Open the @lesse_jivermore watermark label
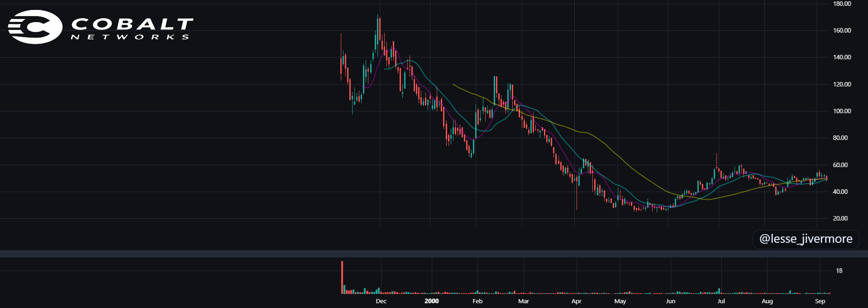The width and height of the screenshot is (868, 308). 806,239
